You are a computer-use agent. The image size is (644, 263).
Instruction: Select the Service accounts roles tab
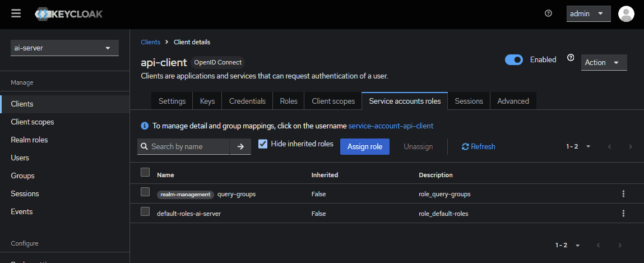coord(405,101)
